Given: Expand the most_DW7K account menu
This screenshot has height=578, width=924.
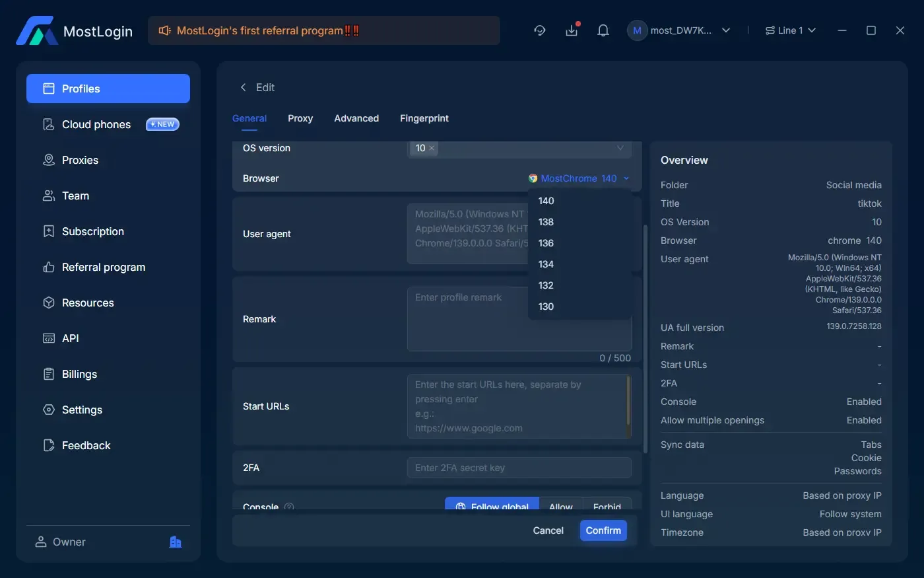Looking at the screenshot, I should (678, 30).
